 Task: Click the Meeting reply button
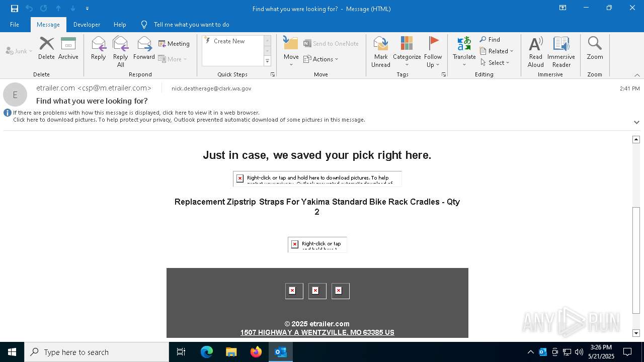click(x=174, y=44)
